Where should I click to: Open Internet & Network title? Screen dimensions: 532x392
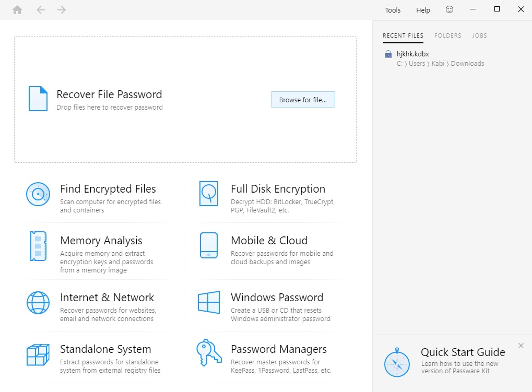[107, 298]
